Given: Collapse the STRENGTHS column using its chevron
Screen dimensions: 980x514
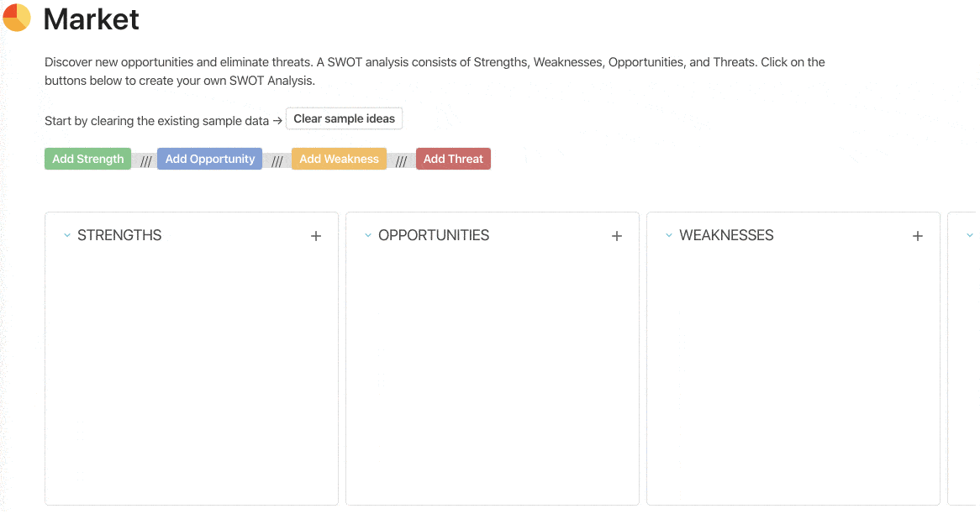Looking at the screenshot, I should (x=67, y=236).
